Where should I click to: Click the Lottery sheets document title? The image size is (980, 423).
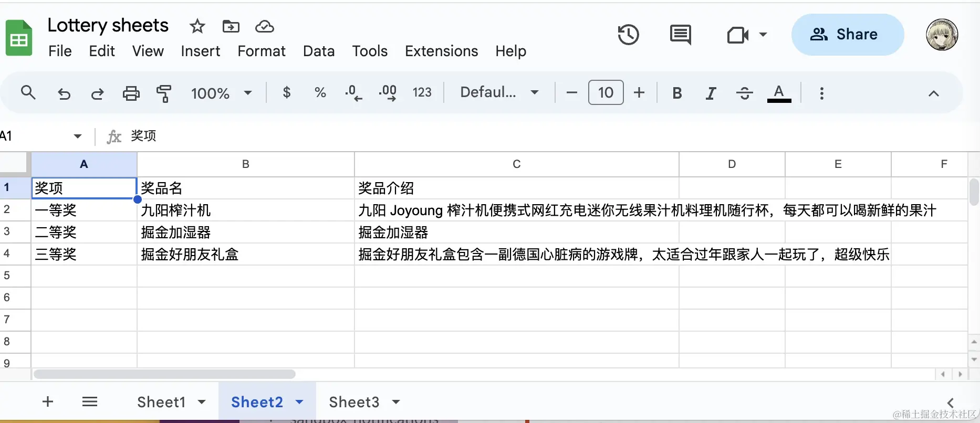coord(108,25)
